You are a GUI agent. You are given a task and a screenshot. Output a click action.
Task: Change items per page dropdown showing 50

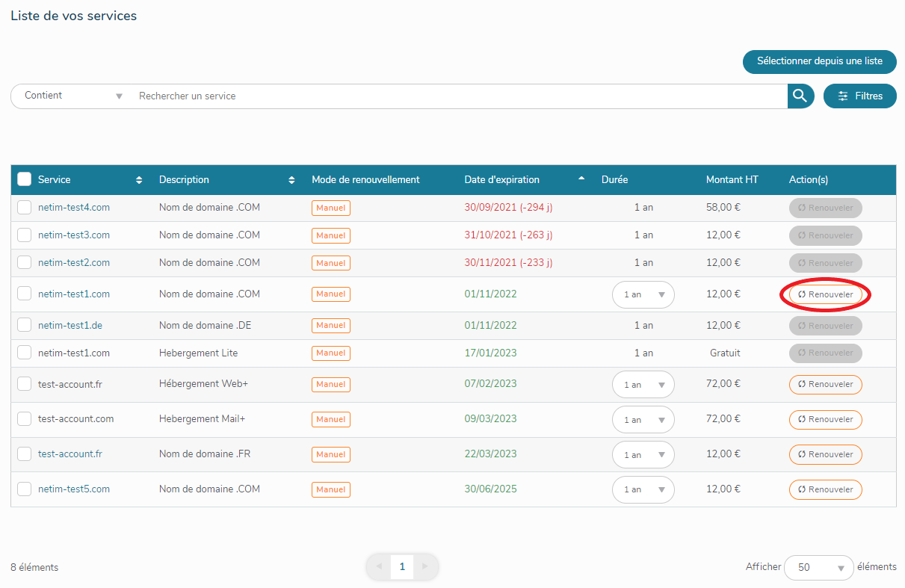point(818,568)
